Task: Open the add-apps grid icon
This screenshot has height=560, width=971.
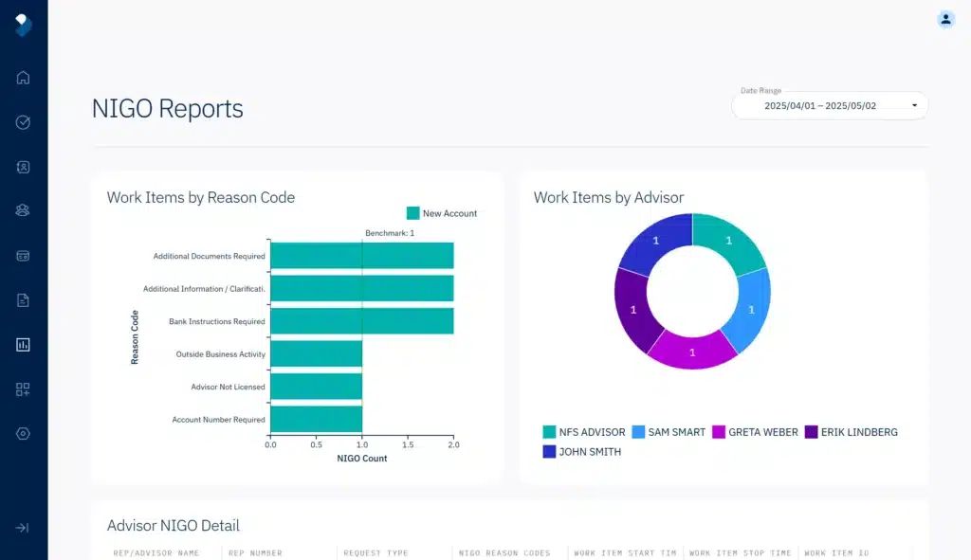Action: click(23, 389)
